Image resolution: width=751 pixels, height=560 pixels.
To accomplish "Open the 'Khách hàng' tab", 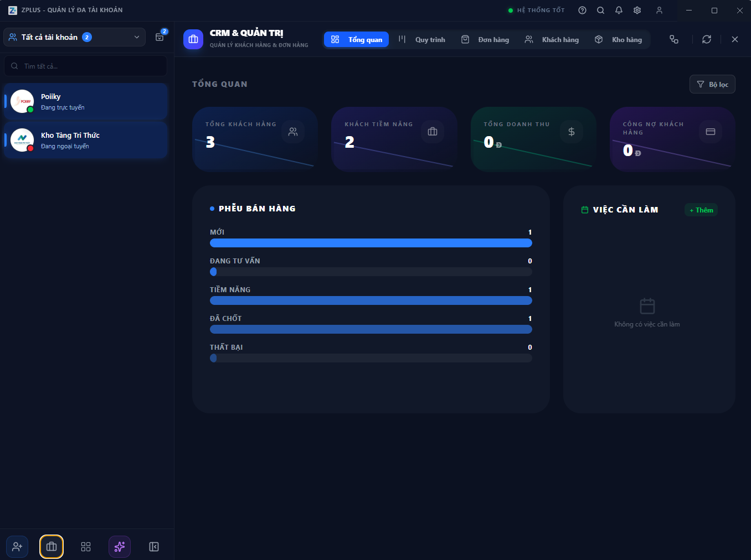I will (x=552, y=39).
